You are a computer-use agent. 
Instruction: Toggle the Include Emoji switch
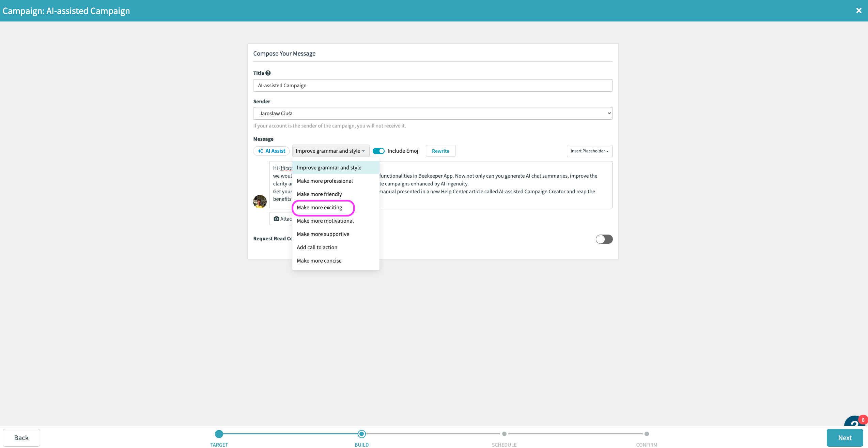(x=378, y=151)
